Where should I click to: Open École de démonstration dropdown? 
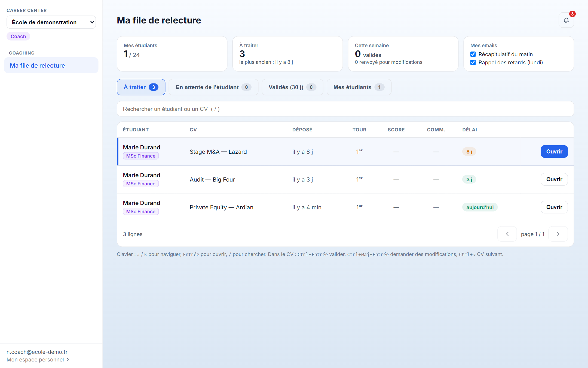51,22
